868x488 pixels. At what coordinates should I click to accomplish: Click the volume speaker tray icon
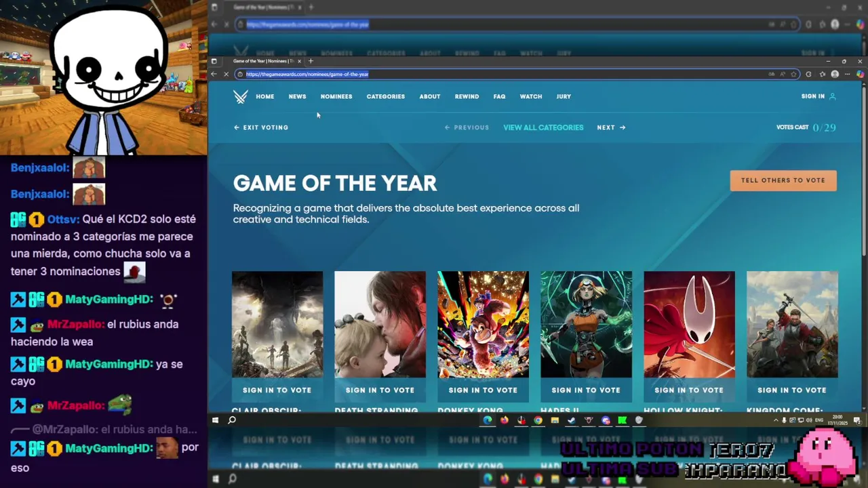tap(808, 420)
